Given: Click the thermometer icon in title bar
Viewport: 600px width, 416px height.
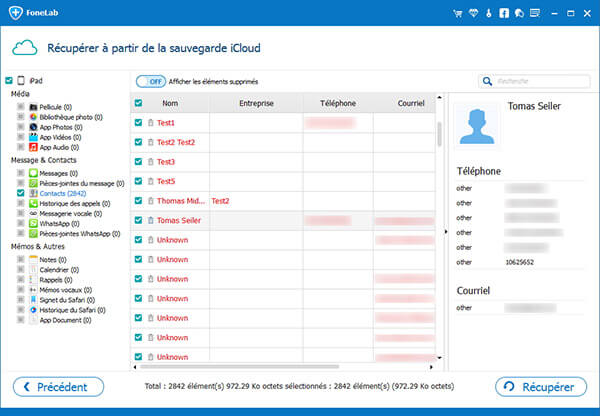Looking at the screenshot, I should pos(489,13).
